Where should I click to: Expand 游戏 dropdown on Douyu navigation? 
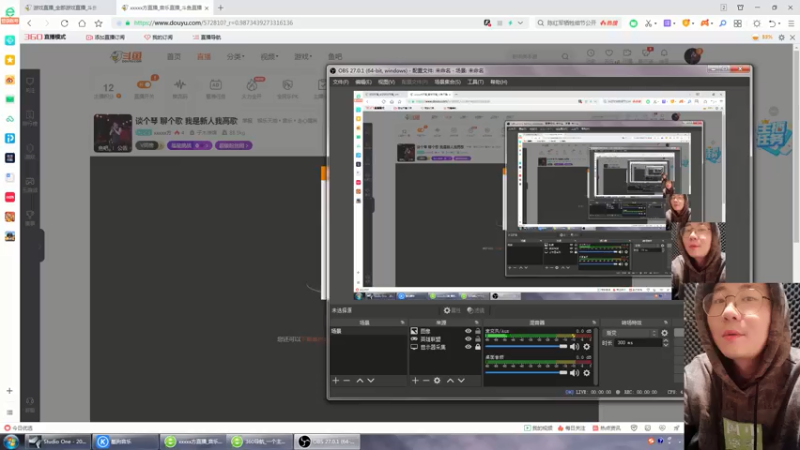(x=303, y=57)
